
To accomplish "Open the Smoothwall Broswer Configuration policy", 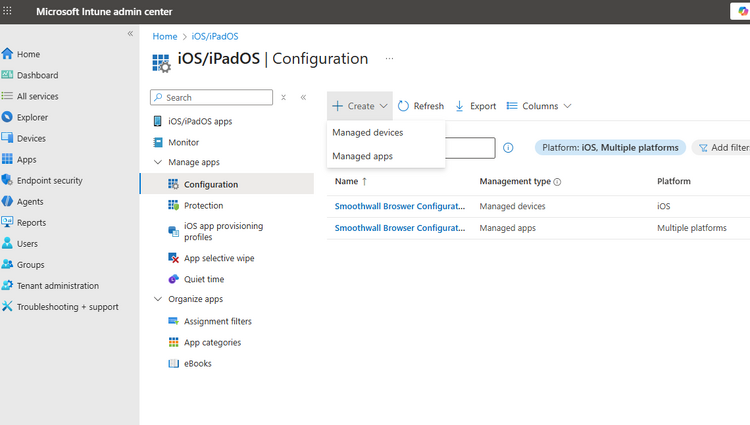I will pyautogui.click(x=400, y=206).
